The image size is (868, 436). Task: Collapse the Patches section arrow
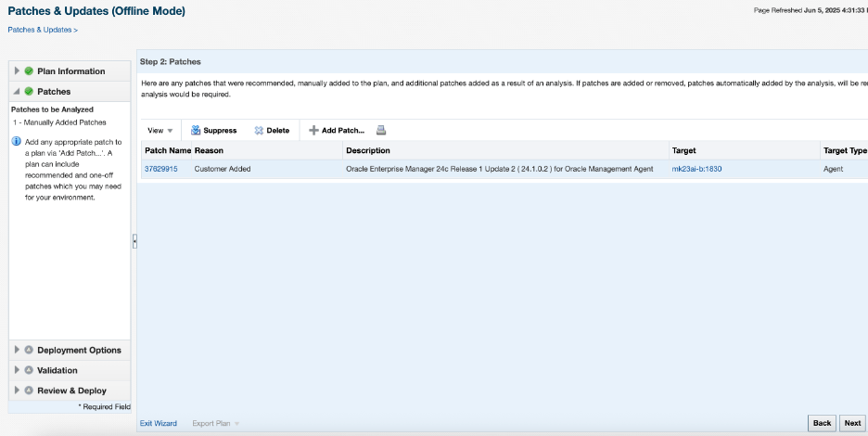tap(17, 92)
